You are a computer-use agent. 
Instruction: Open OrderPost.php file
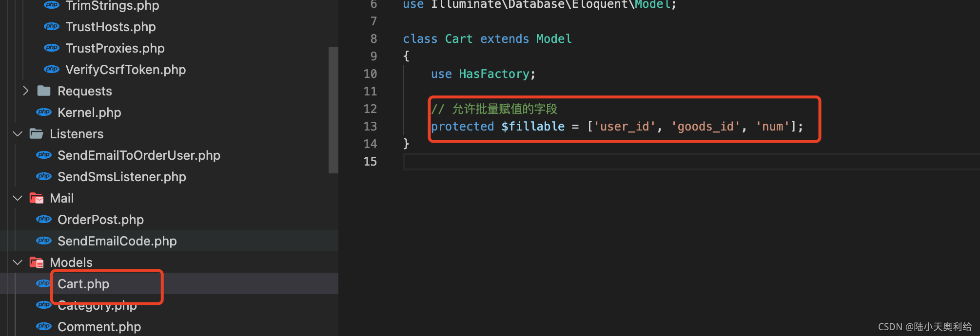point(100,220)
